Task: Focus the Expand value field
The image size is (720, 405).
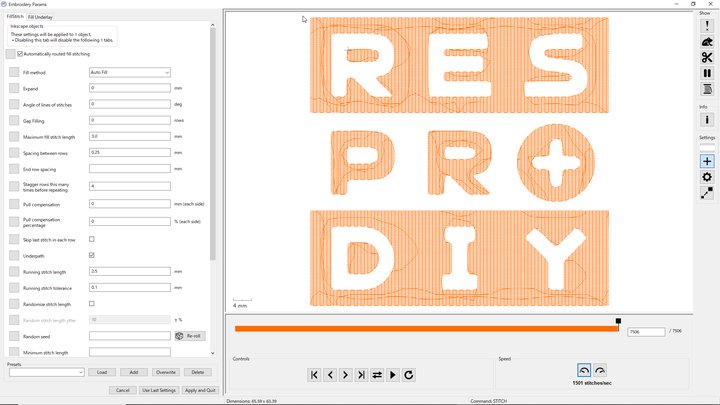Action: click(x=129, y=88)
